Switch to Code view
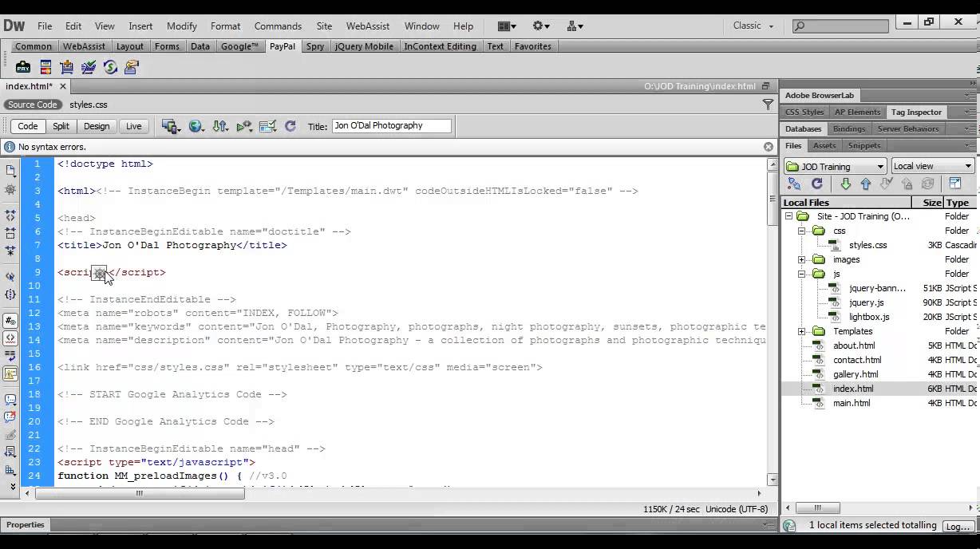980x549 pixels. tap(28, 126)
